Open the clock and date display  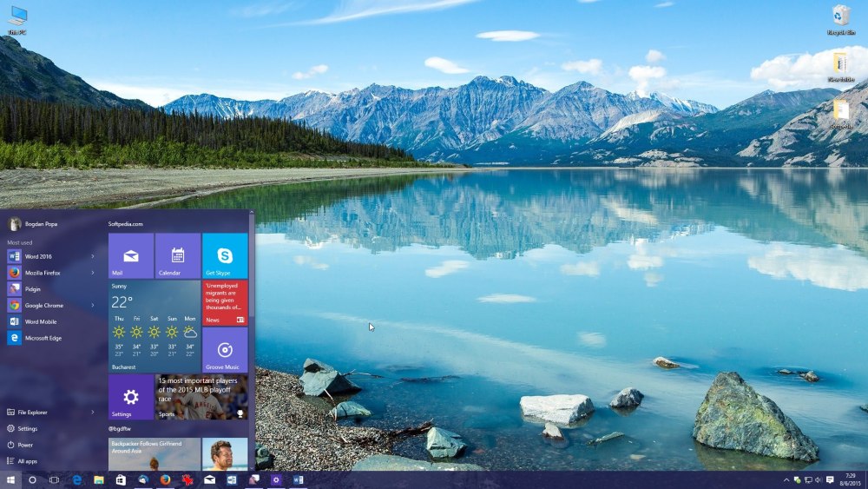tap(851, 479)
